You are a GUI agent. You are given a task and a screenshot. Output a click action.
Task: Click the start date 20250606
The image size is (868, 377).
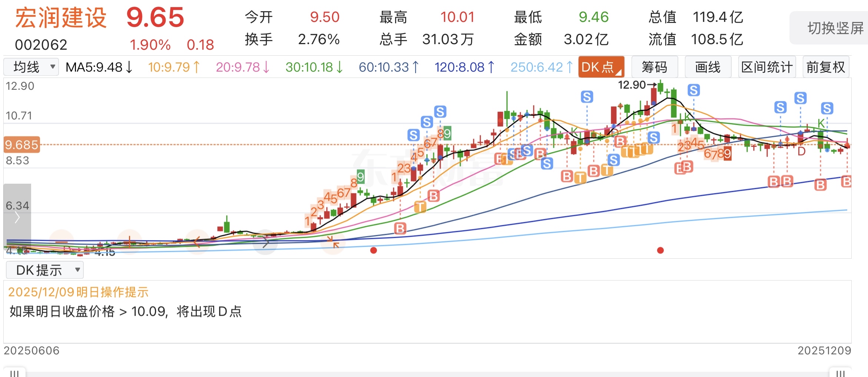click(x=32, y=351)
